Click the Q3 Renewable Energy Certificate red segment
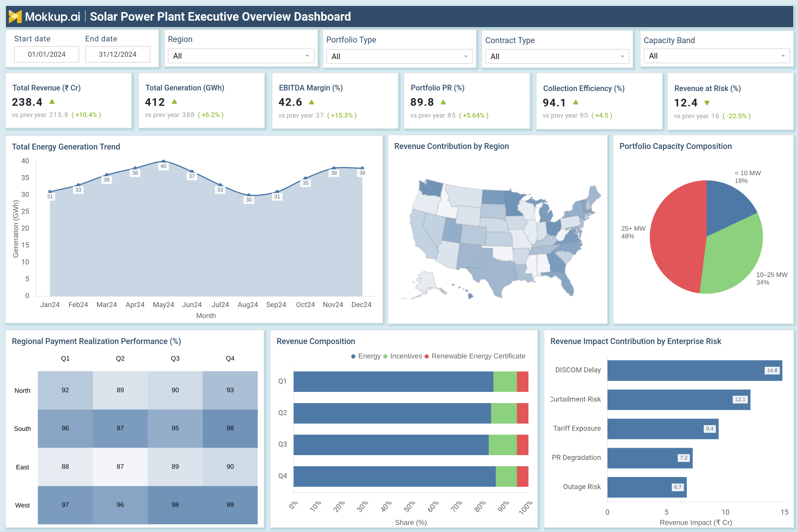Image resolution: width=798 pixels, height=532 pixels. [x=523, y=445]
